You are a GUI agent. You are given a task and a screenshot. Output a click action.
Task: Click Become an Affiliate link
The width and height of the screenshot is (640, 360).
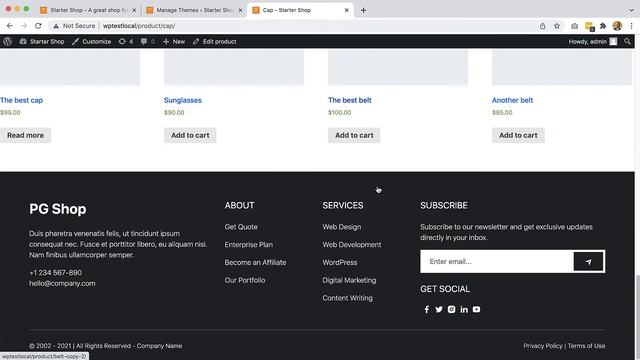tap(255, 262)
